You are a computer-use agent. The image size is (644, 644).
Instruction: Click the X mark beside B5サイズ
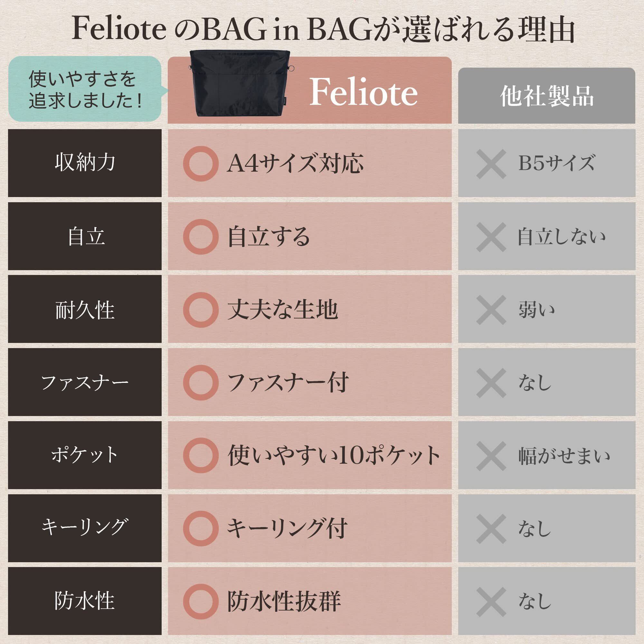click(491, 164)
